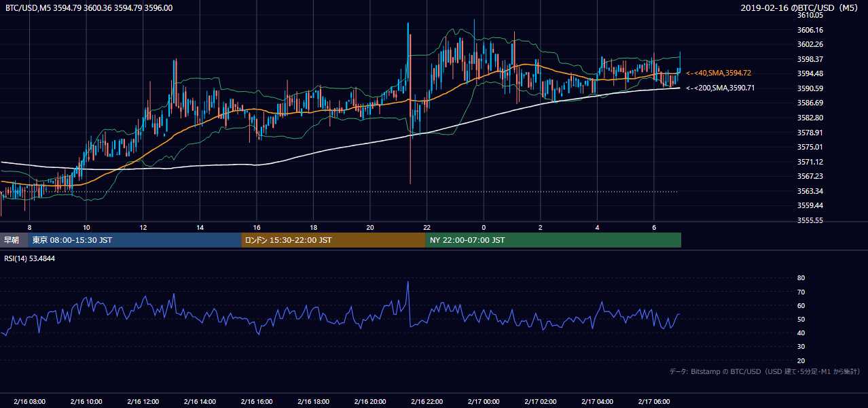Click hour label 6 under the price chart
868x408 pixels.
point(654,227)
